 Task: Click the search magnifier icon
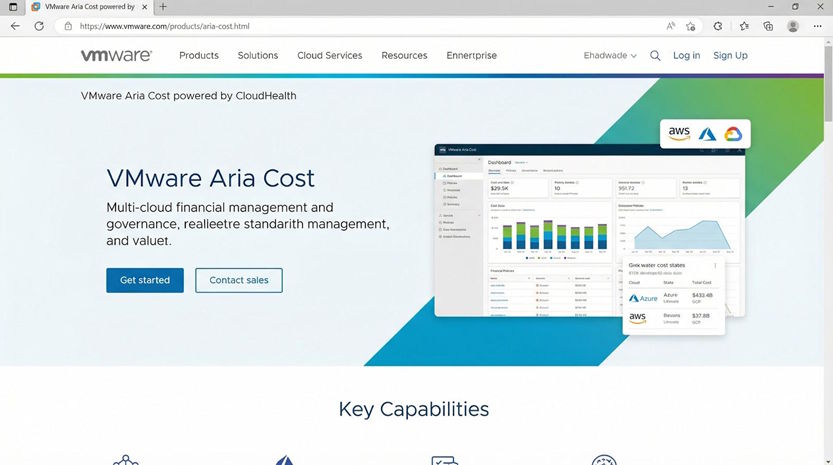655,55
